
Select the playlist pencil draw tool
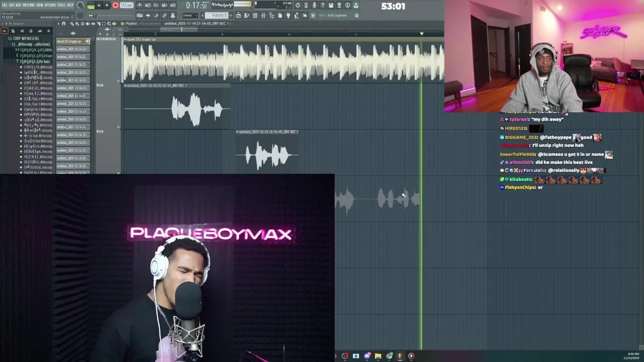click(72, 24)
